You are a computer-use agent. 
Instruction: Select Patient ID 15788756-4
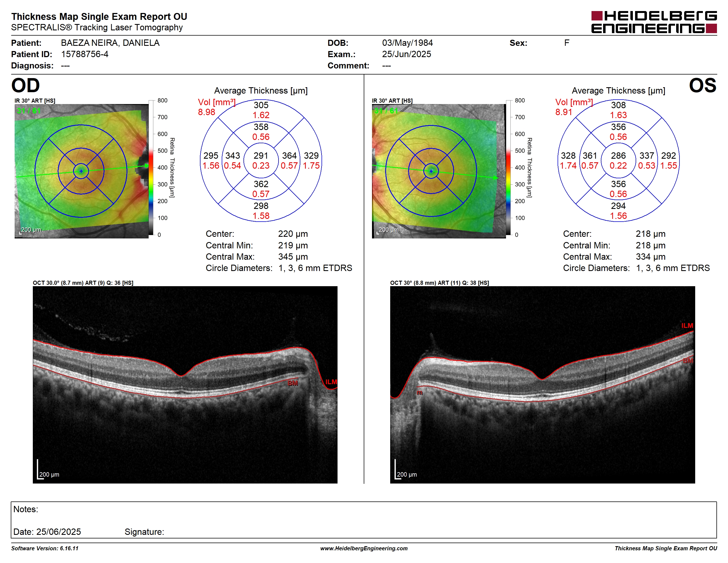[85, 54]
